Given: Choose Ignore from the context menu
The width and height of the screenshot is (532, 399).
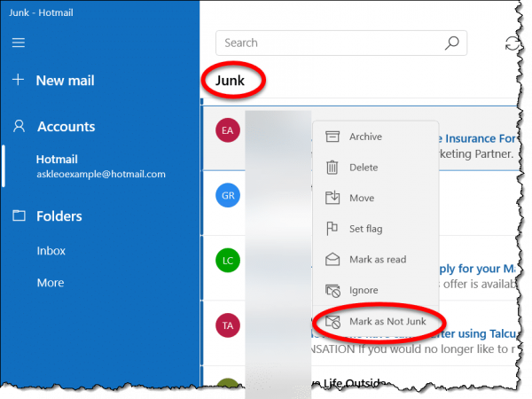Looking at the screenshot, I should (x=375, y=291).
